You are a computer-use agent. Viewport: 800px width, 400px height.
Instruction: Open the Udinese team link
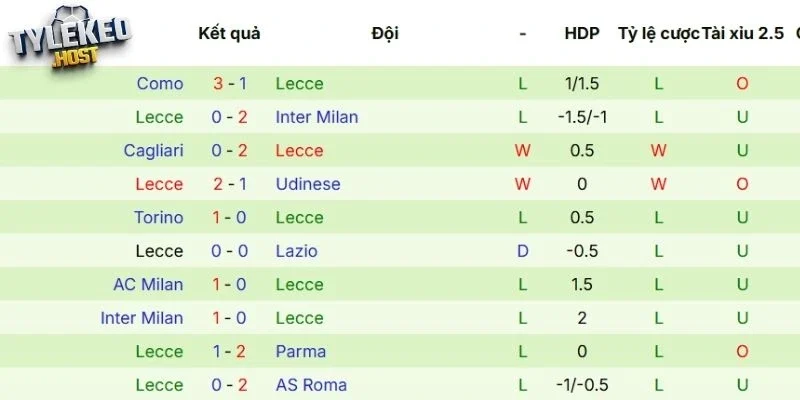(x=307, y=184)
